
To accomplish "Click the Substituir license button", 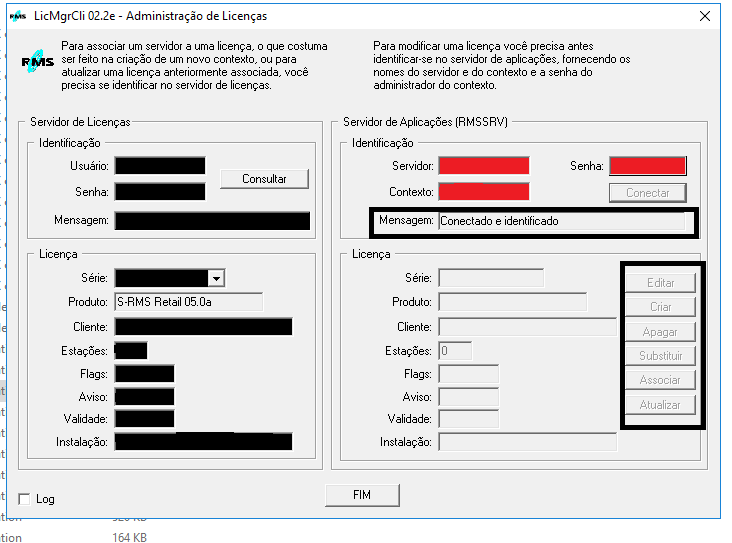I will click(660, 356).
